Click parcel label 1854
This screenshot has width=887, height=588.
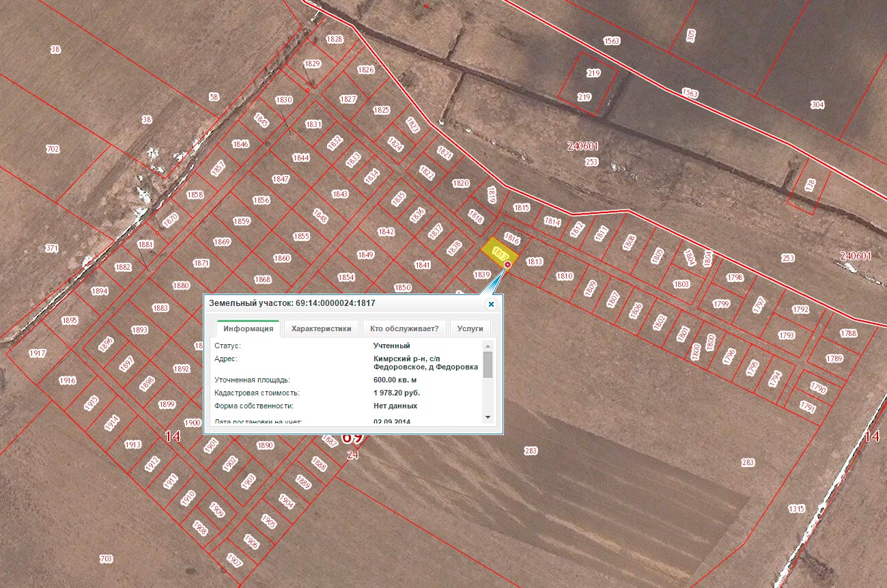(346, 277)
